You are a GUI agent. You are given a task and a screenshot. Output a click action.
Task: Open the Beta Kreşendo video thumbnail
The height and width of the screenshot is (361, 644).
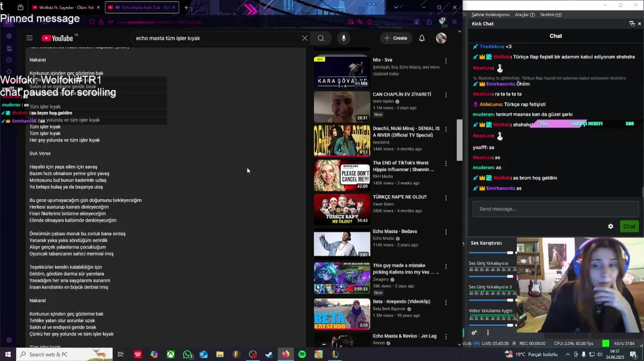342,313
